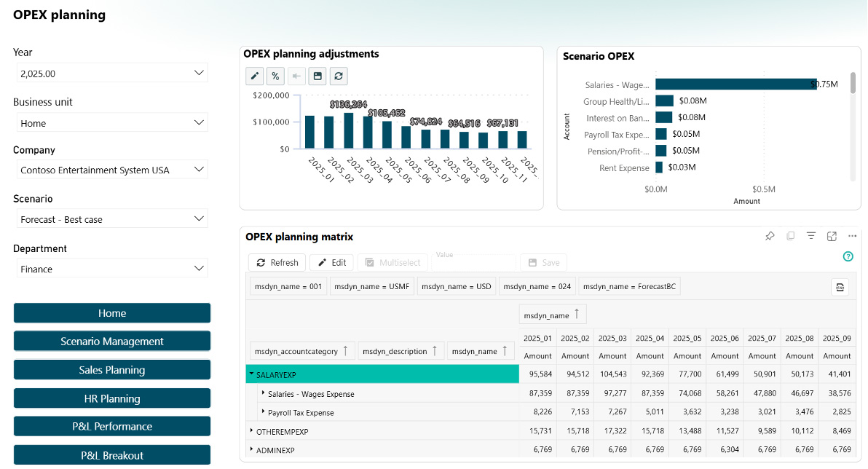Open focus mode for the planning matrix

point(832,236)
